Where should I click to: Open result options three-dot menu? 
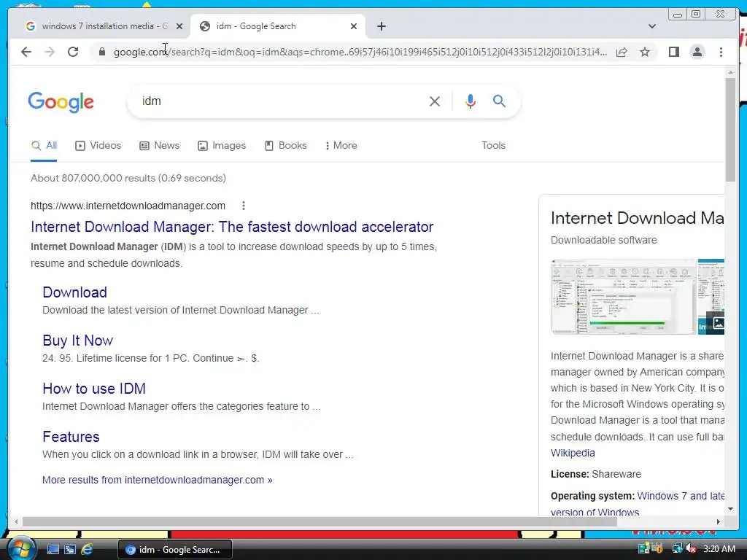244,206
